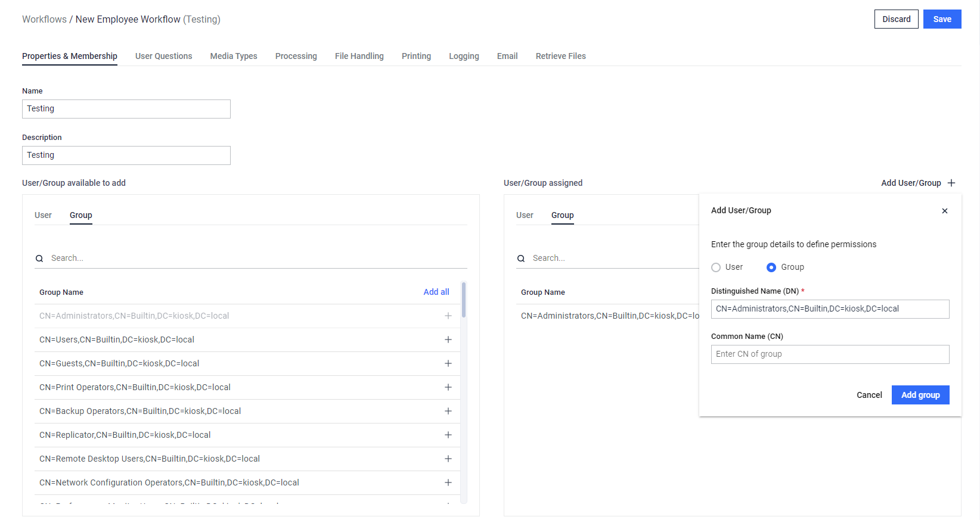Add Remote Desktop Users group plus icon

[448, 459]
